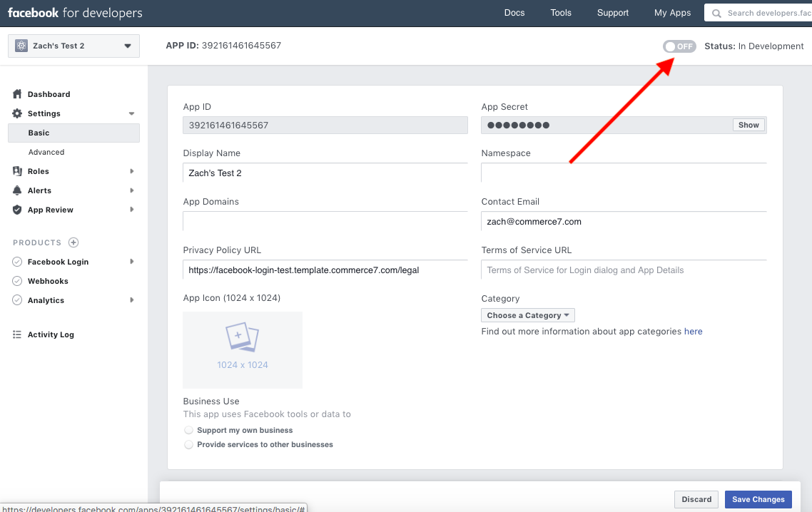Click the Facebook Login checkmark icon

pyautogui.click(x=17, y=262)
